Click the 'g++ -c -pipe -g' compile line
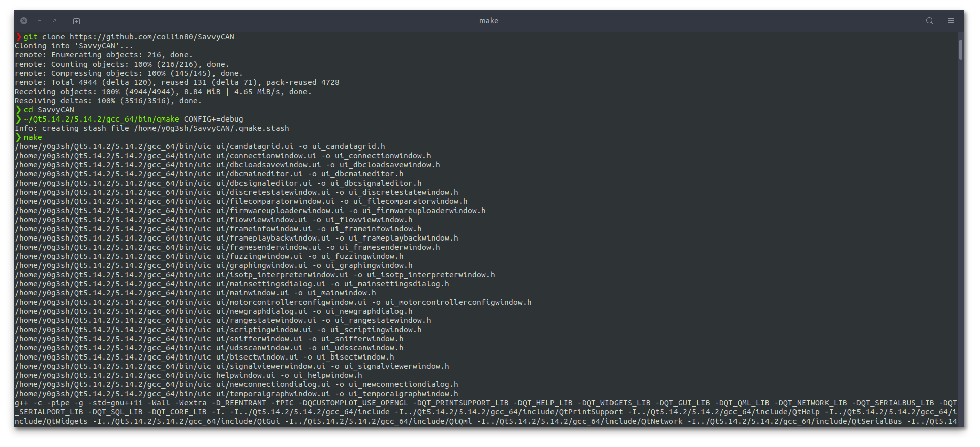Viewport: 980px width, 447px height. [x=486, y=403]
